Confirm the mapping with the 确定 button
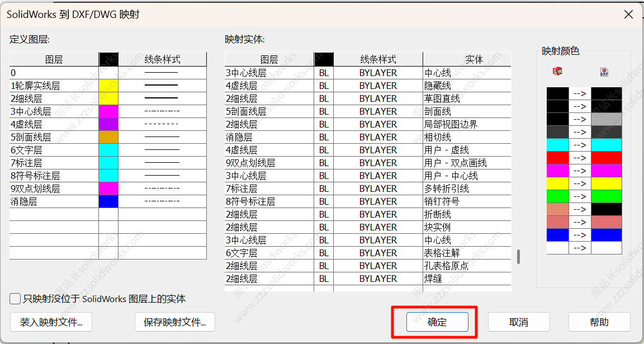Viewport: 644px width, 344px height. tap(437, 322)
